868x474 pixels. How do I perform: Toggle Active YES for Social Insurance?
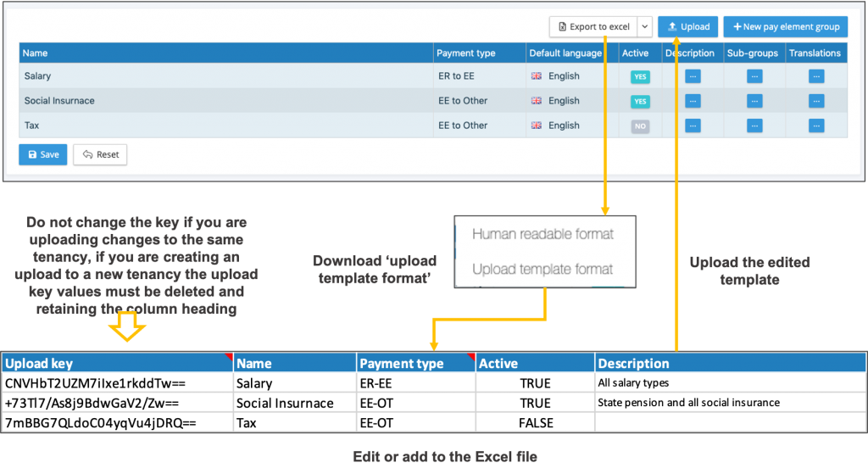tap(640, 101)
